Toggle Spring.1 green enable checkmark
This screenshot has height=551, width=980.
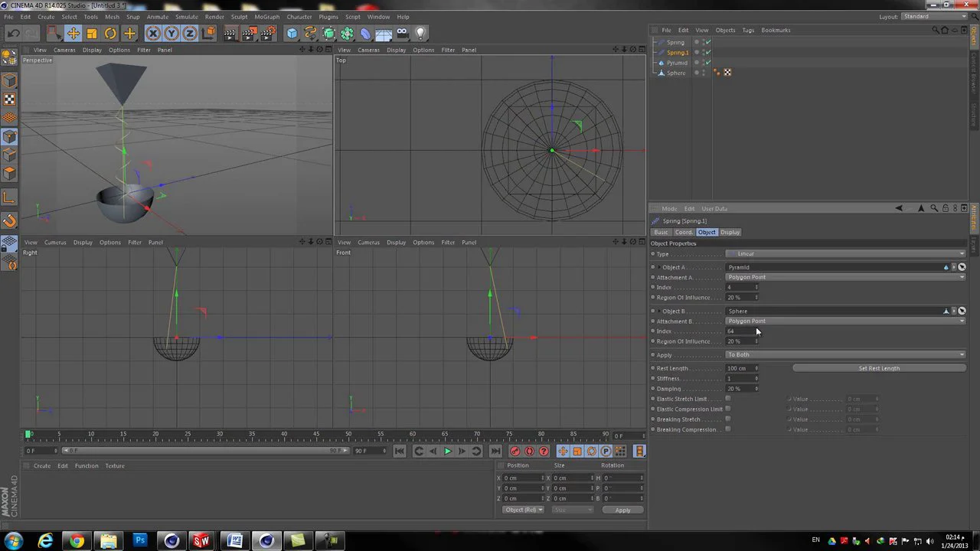click(708, 52)
